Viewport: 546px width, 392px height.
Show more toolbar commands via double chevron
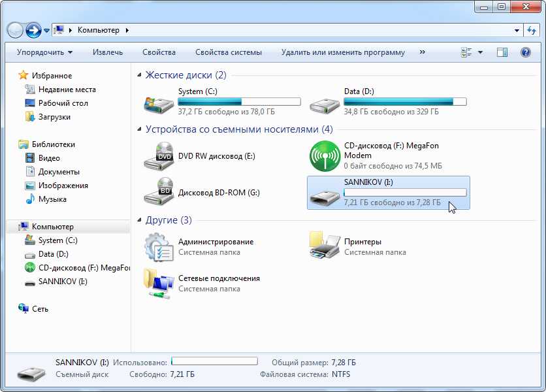(423, 52)
